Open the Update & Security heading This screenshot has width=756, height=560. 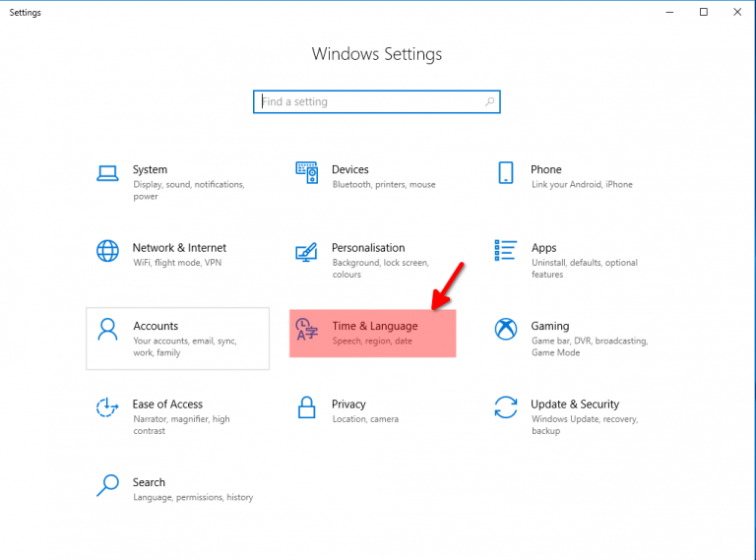[x=575, y=404]
